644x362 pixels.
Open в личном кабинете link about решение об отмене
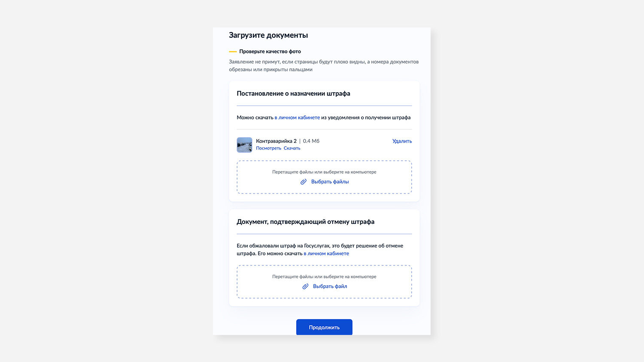(x=326, y=253)
